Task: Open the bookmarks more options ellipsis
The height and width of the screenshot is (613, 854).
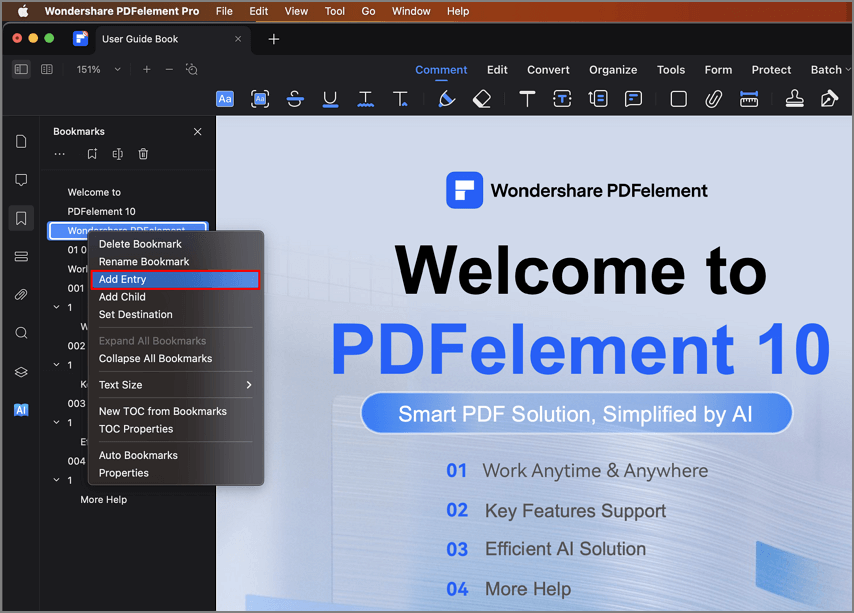Action: 59,154
